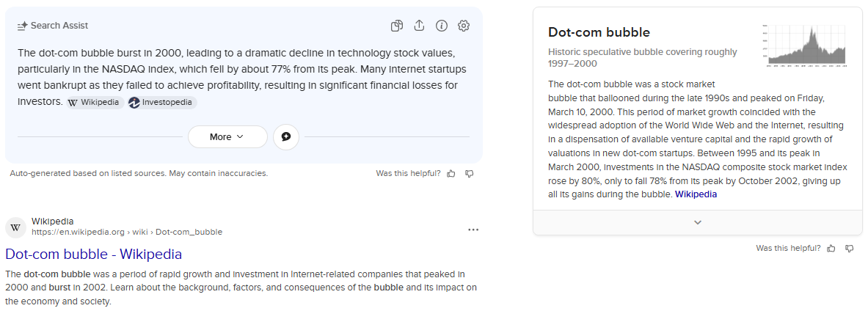Start chat with the speech bubble button
Screen dimensions: 868x311
point(286,137)
